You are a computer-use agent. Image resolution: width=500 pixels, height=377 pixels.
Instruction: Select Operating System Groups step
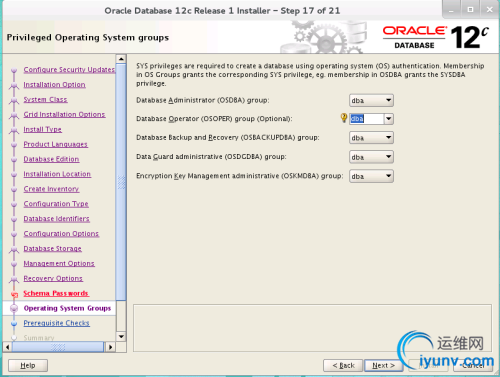pos(67,308)
